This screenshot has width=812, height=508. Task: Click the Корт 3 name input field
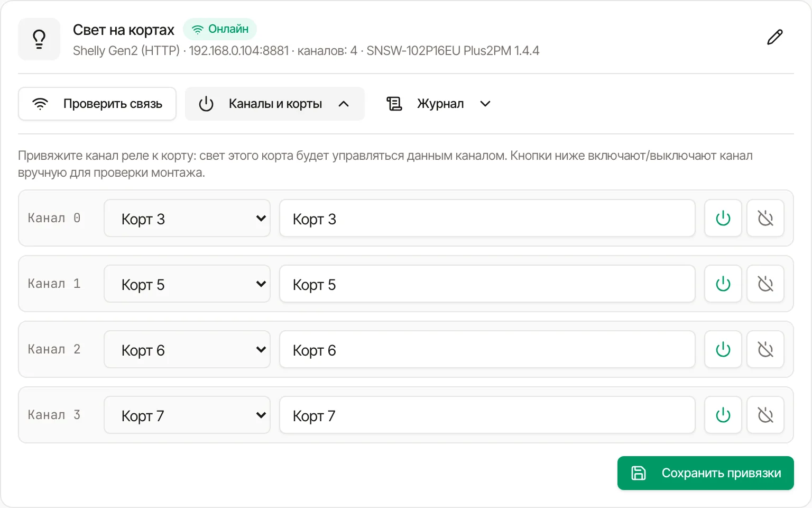[487, 218]
